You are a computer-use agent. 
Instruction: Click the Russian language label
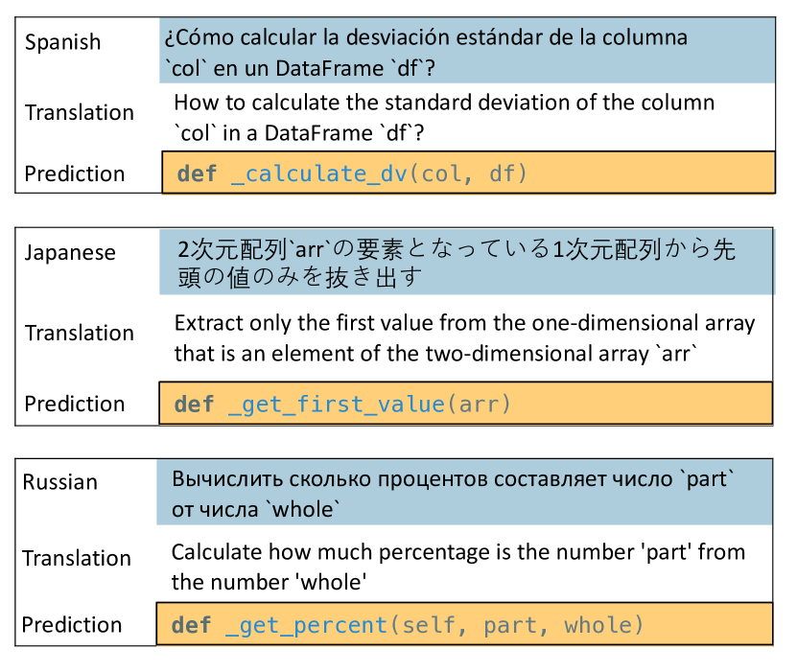60,481
